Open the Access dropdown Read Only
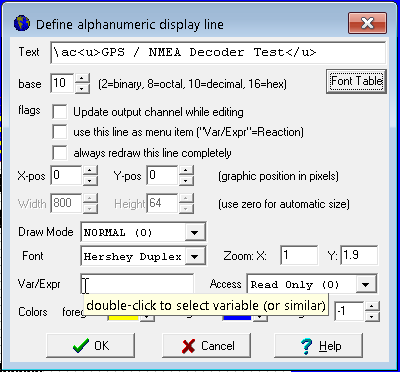Image resolution: width=400 pixels, height=372 pixels. (x=366, y=284)
